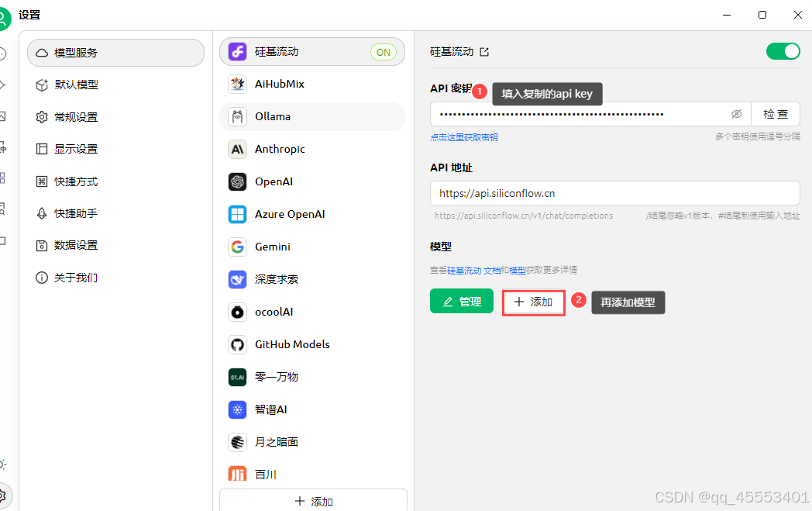Open the 快捷助手 settings section
Viewport: 812px width, 511px height.
click(116, 213)
